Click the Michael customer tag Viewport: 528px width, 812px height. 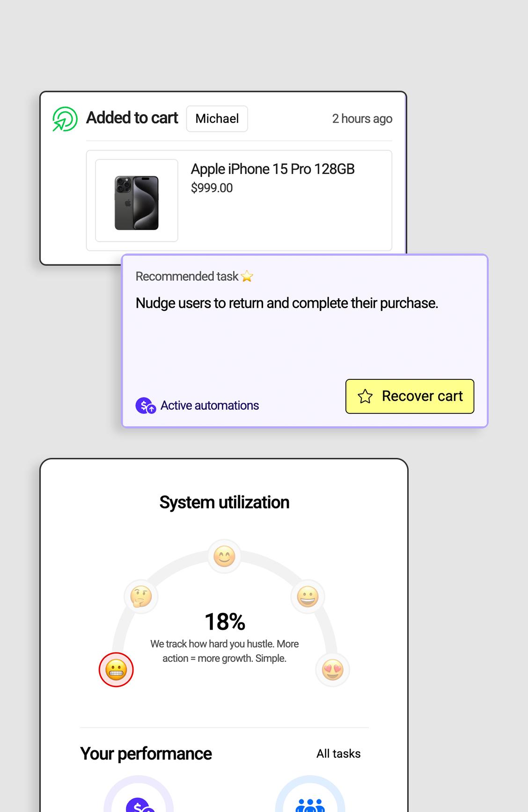(217, 119)
